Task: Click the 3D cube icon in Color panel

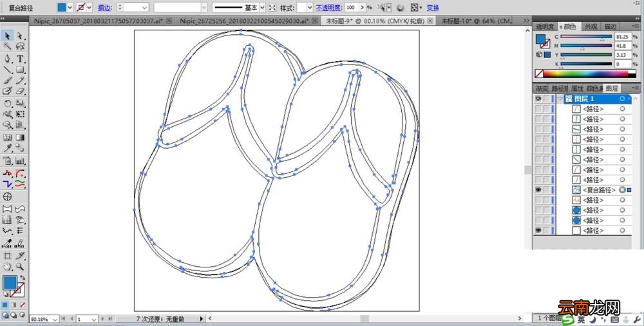Action: (539, 54)
